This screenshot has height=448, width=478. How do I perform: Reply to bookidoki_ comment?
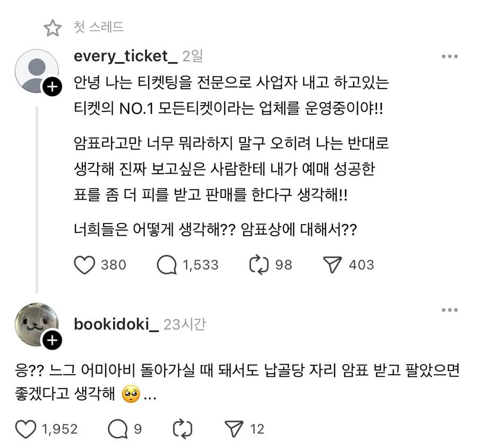(x=117, y=429)
